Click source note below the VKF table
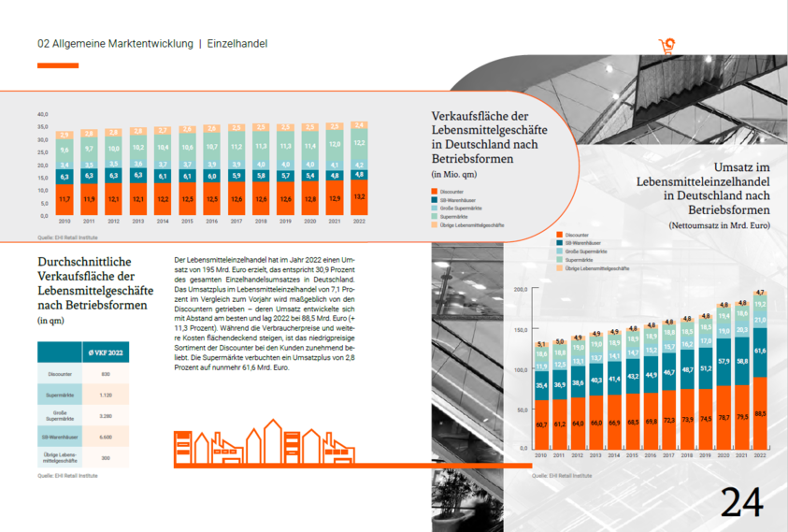This screenshot has height=532, width=788. 67,476
